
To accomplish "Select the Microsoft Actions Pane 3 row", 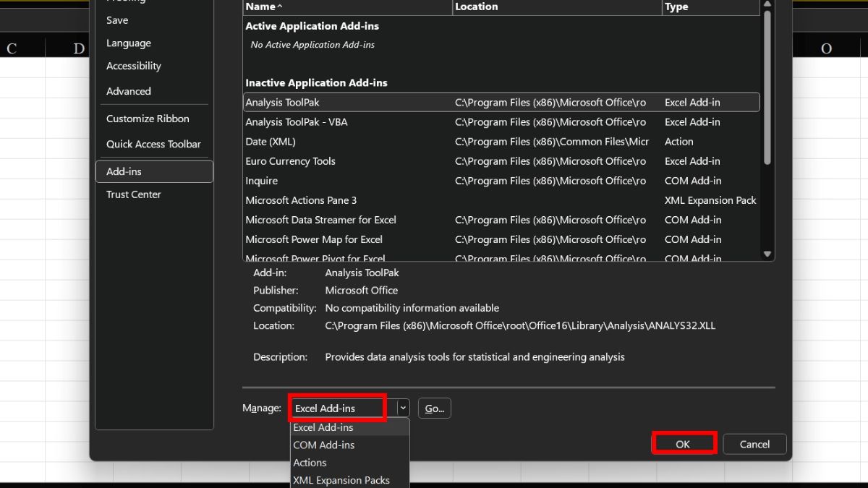I will (501, 200).
